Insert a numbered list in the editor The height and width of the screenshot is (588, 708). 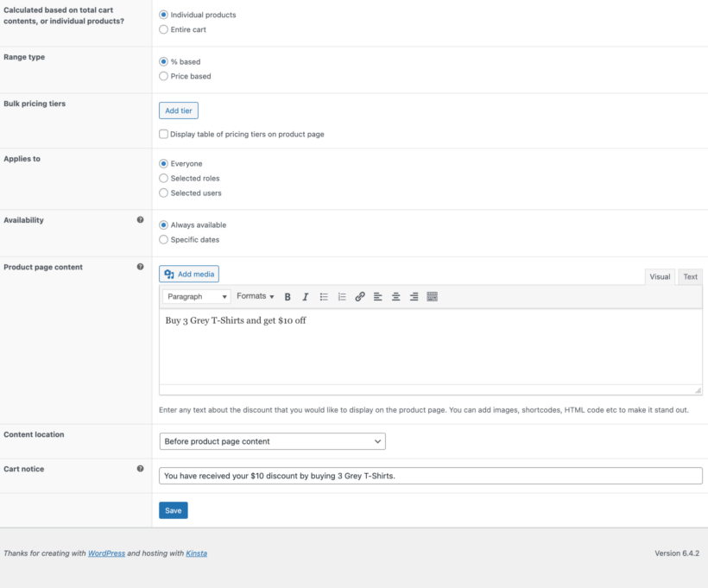pyautogui.click(x=342, y=296)
